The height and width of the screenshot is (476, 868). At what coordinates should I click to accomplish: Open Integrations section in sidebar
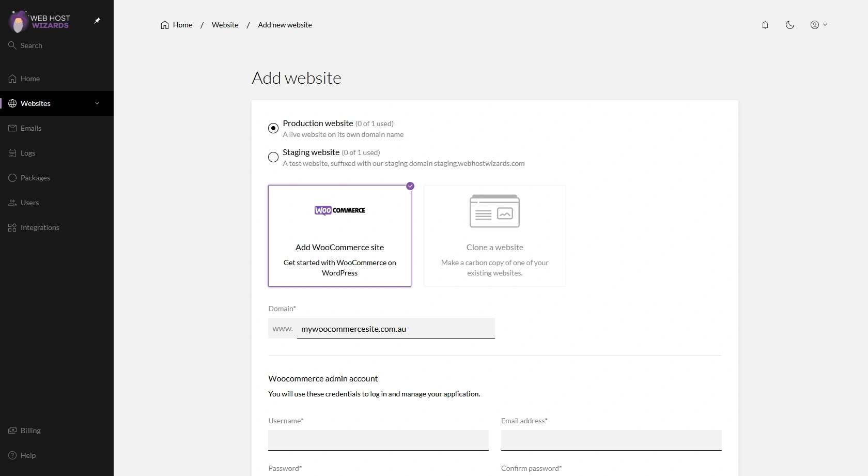coord(57,227)
